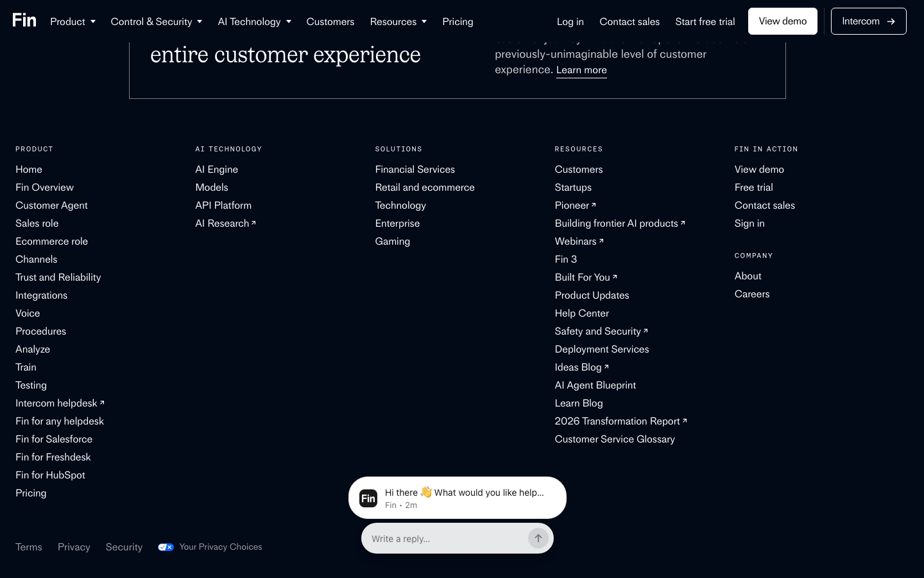Click the Intercom button with arrow
This screenshot has height=578, width=924.
pyautogui.click(x=868, y=21)
